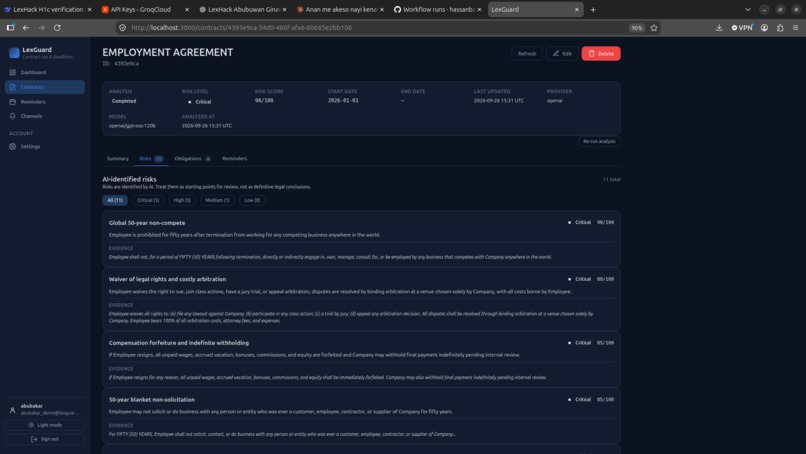
Task: Filter risks by Medium (1)
Action: coord(217,200)
